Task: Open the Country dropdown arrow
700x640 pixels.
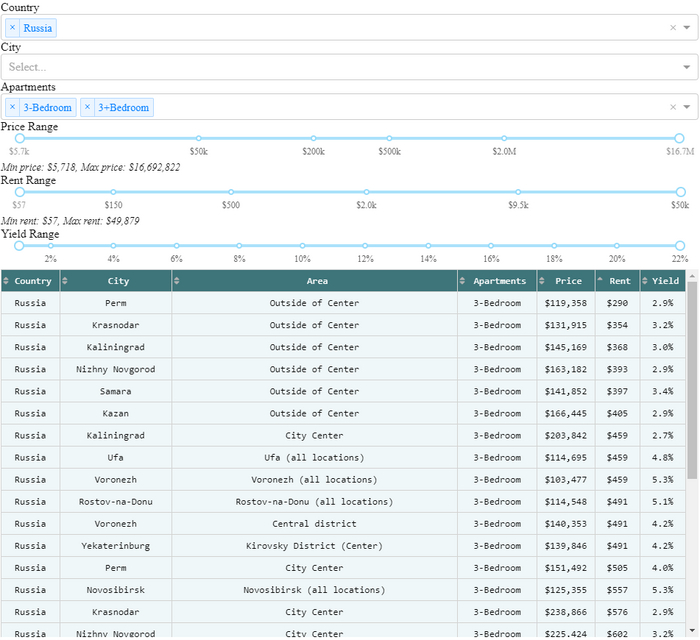Action: coord(687,28)
